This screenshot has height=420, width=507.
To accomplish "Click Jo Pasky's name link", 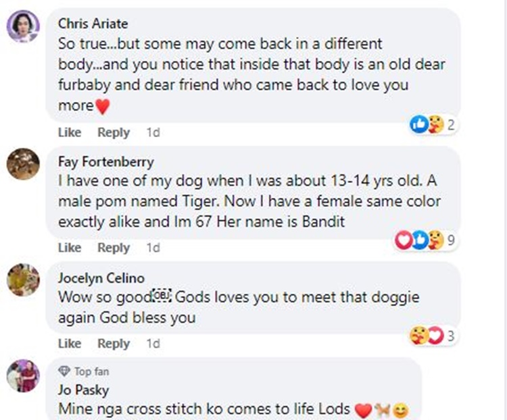I will coord(83,390).
